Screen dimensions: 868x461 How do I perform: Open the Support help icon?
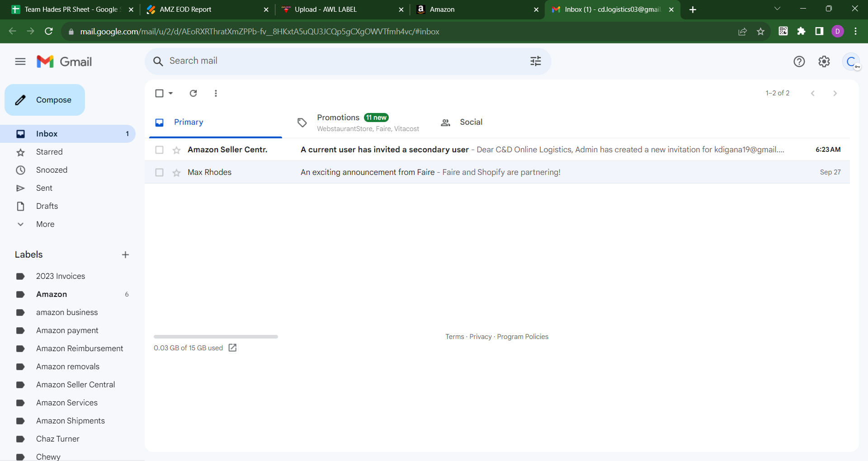click(799, 61)
